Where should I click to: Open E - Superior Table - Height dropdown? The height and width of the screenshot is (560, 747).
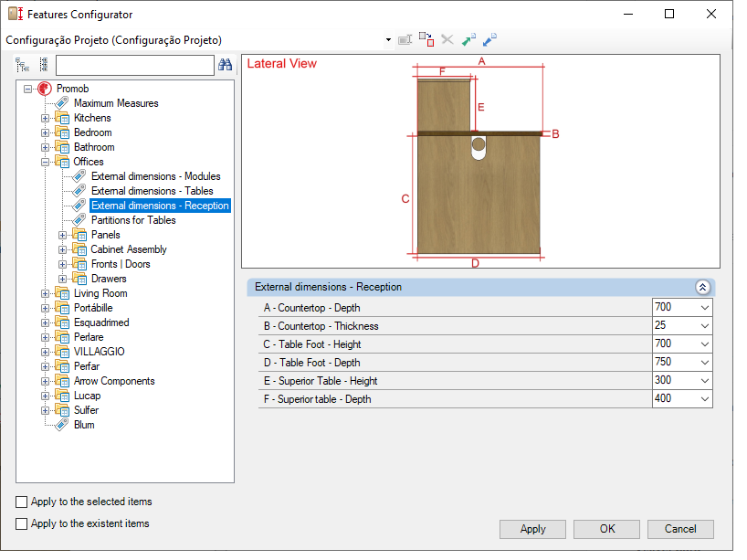[x=705, y=381]
